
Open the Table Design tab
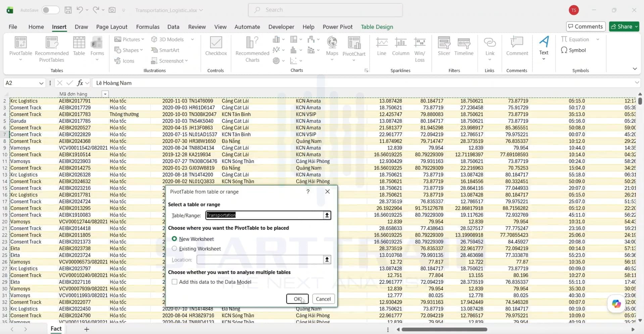377,27
